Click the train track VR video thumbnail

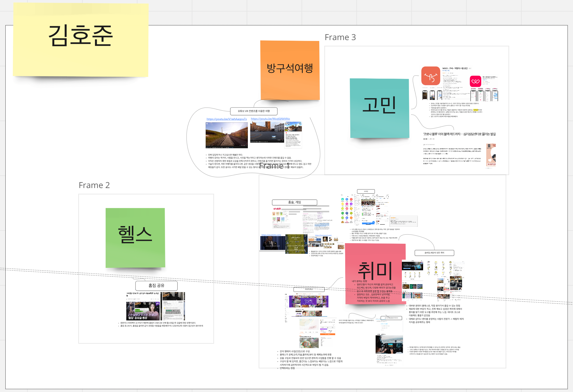(x=227, y=135)
